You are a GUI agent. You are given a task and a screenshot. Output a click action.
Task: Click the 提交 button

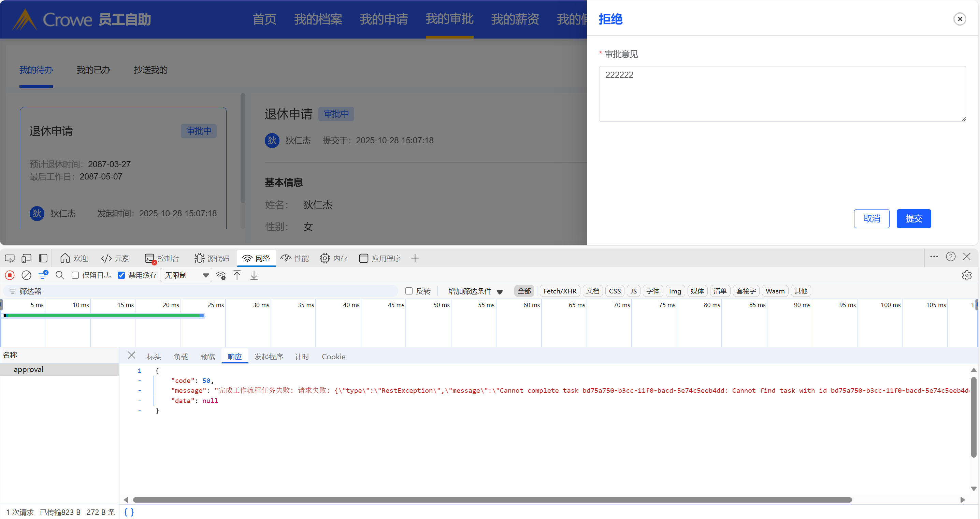(913, 218)
